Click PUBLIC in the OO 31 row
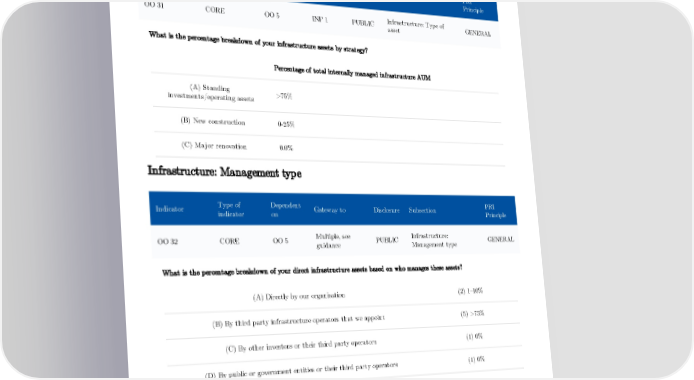Image resolution: width=694 pixels, height=380 pixels. [363, 23]
